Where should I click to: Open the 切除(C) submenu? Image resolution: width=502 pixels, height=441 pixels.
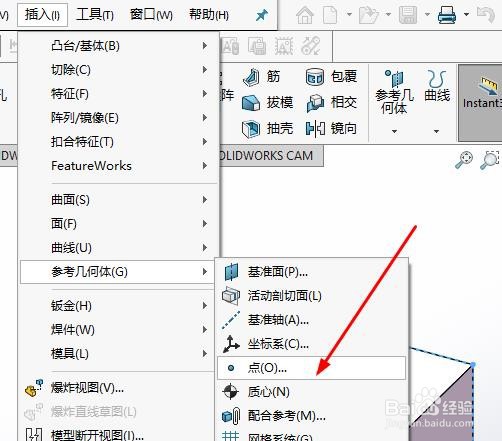119,70
